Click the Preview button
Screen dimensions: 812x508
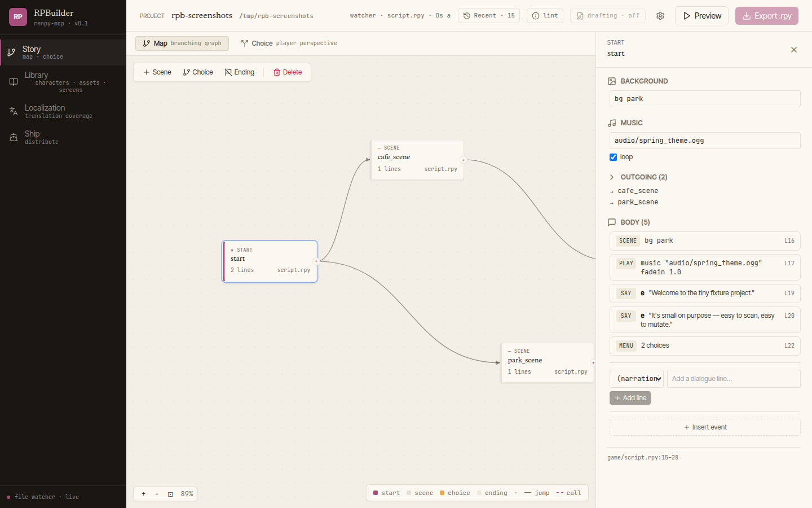[701, 16]
